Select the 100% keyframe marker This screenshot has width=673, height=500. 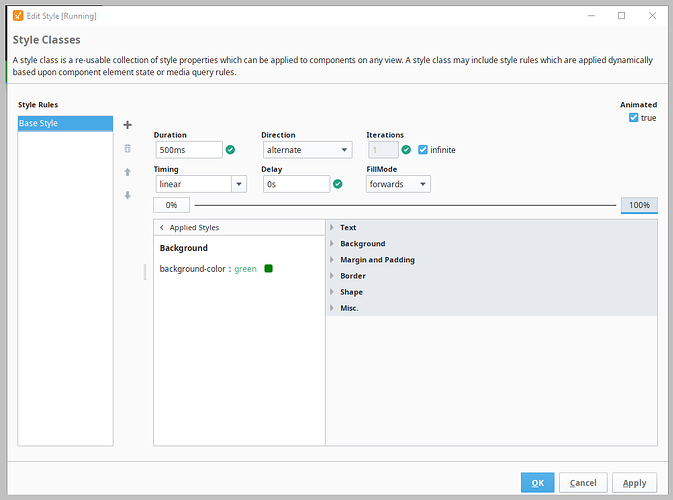[x=639, y=205]
